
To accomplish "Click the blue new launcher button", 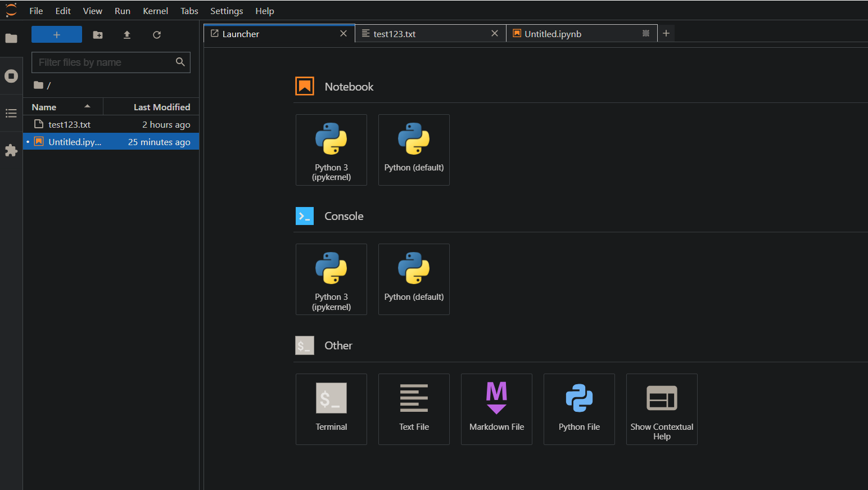I will (x=56, y=34).
